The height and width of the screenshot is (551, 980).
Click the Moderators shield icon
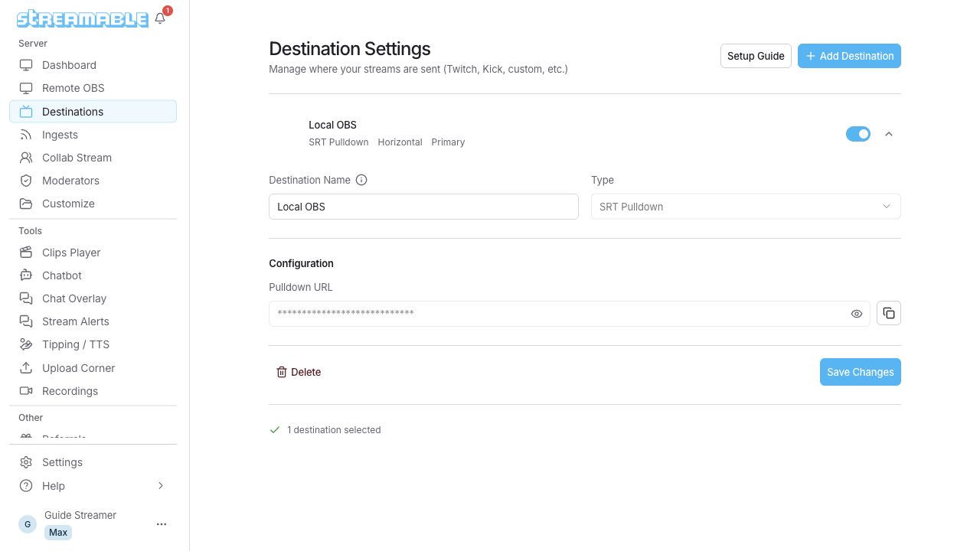pos(26,181)
